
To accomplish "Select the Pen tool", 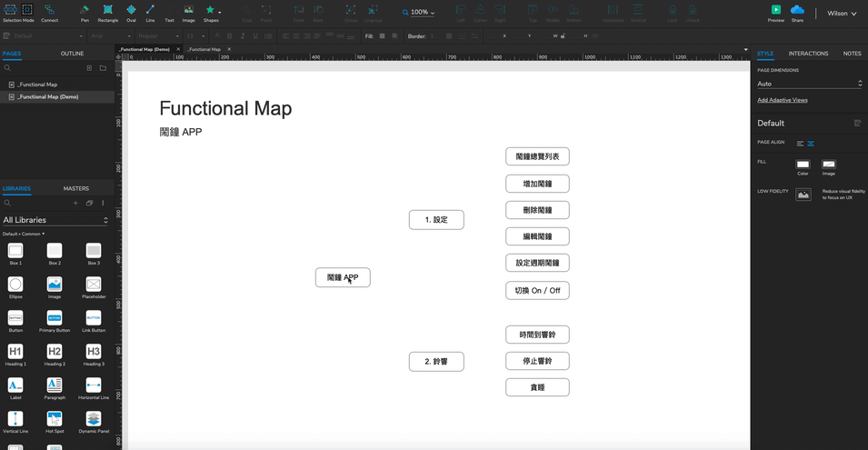I will pos(85,13).
